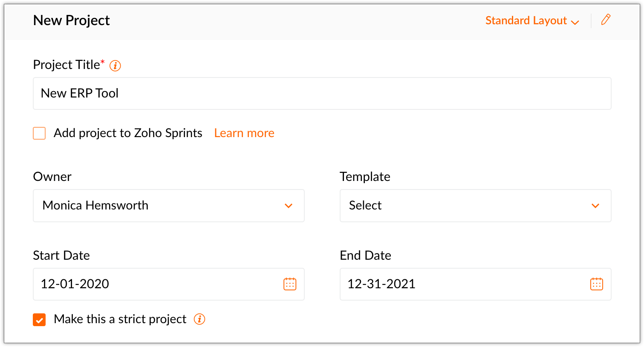Click the 'Add project to Zoho Sprints' label text
This screenshot has width=644, height=347.
point(128,133)
